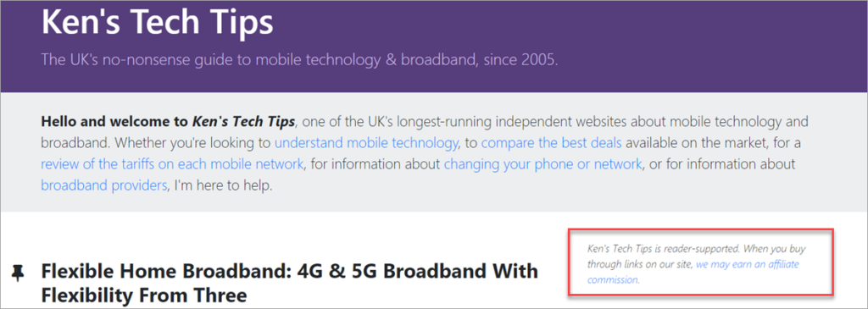This screenshot has height=309, width=868.
Task: Click the 'I'm here to help' text
Action: pos(223,185)
